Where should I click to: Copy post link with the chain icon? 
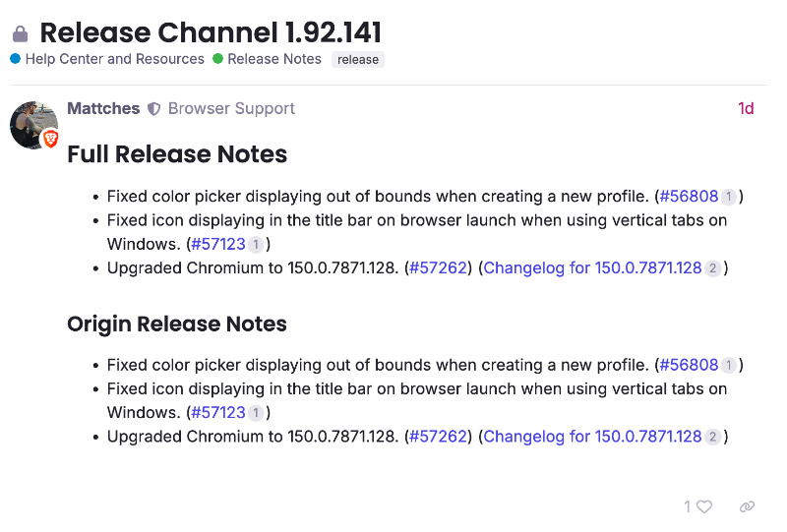tap(747, 506)
